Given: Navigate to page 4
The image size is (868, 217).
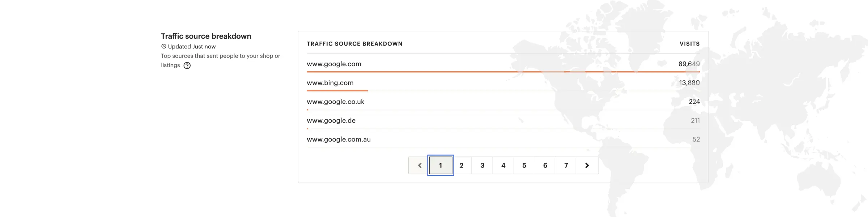Looking at the screenshot, I should pyautogui.click(x=503, y=165).
